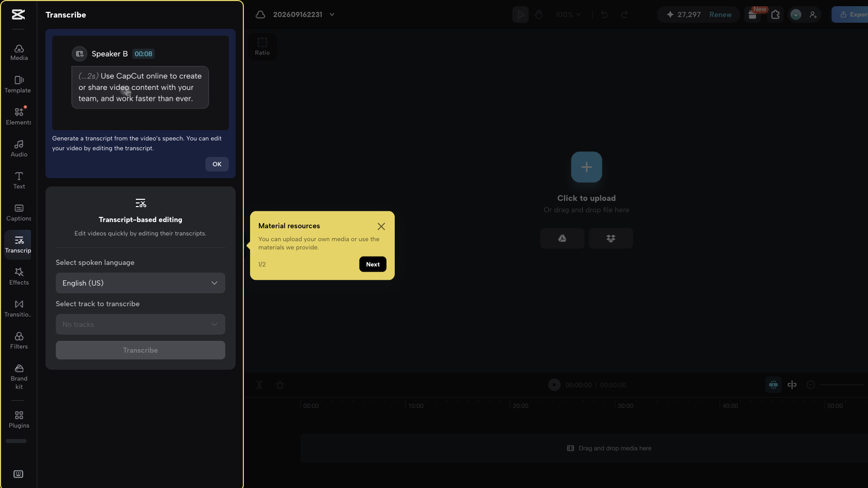Click the invite collaborator icon
This screenshot has width=868, height=488.
pos(813,14)
